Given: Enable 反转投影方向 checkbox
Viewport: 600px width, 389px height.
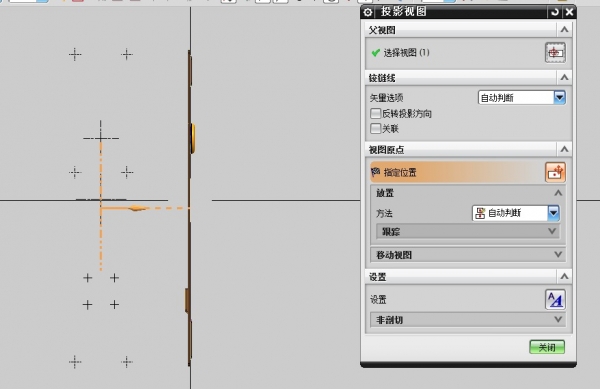Looking at the screenshot, I should tap(375, 113).
